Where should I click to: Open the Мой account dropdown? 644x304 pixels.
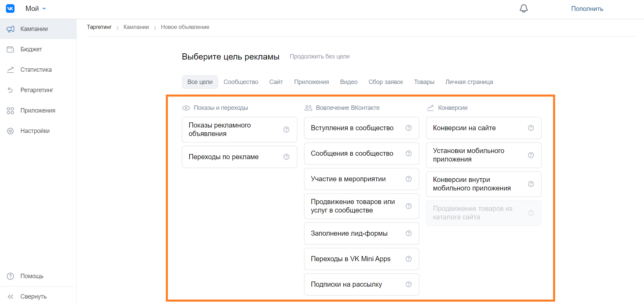[36, 9]
